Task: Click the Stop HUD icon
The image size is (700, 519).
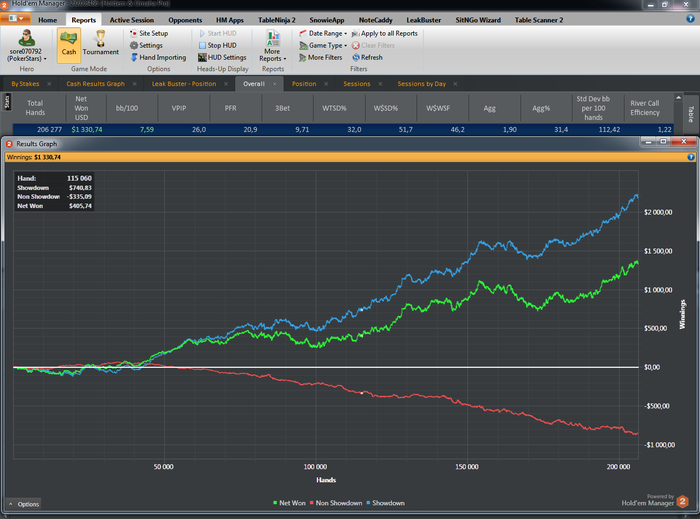Action: pyautogui.click(x=202, y=46)
